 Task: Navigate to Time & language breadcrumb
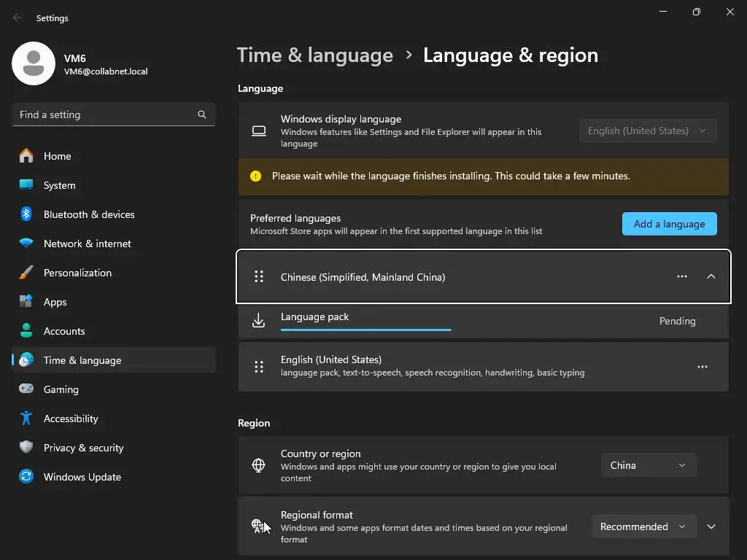coord(315,55)
